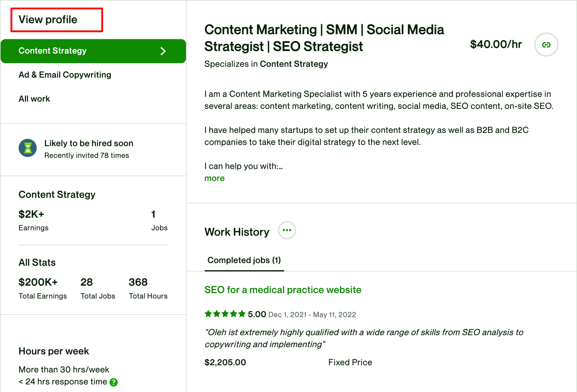Click View profile heading
The image size is (577, 392).
click(x=48, y=19)
